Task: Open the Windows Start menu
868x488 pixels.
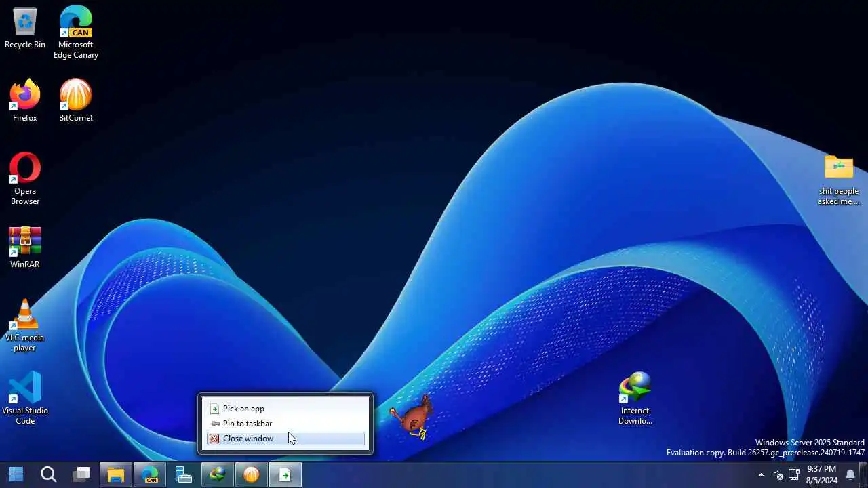Action: click(x=16, y=474)
